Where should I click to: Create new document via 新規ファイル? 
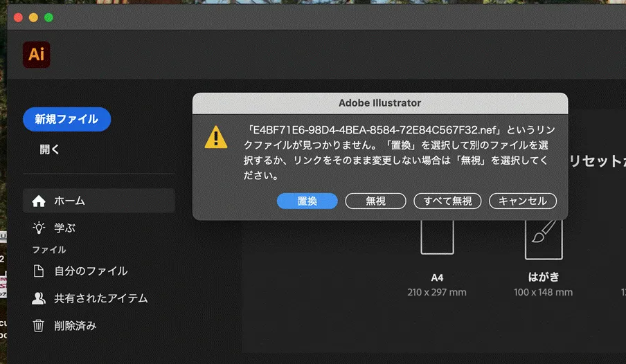tap(66, 119)
